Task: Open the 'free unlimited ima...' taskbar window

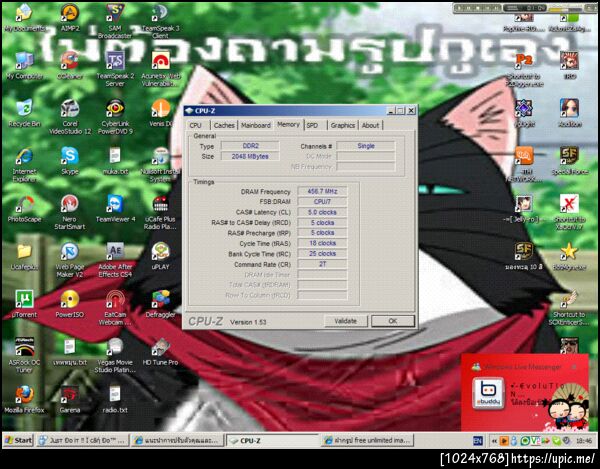Action: (368, 441)
